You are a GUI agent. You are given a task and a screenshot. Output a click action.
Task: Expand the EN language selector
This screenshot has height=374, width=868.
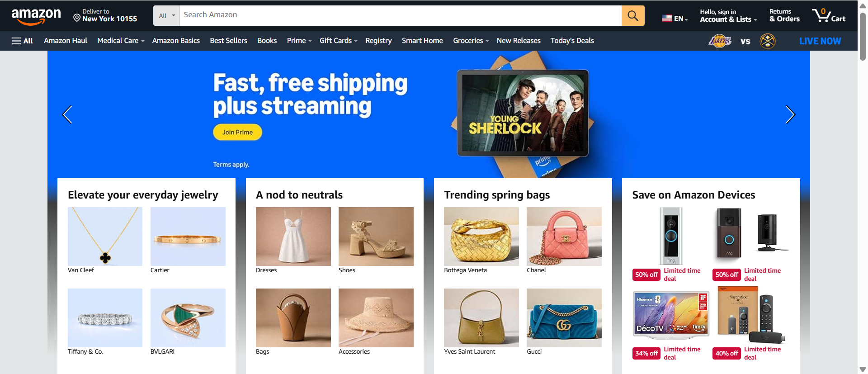coord(675,18)
